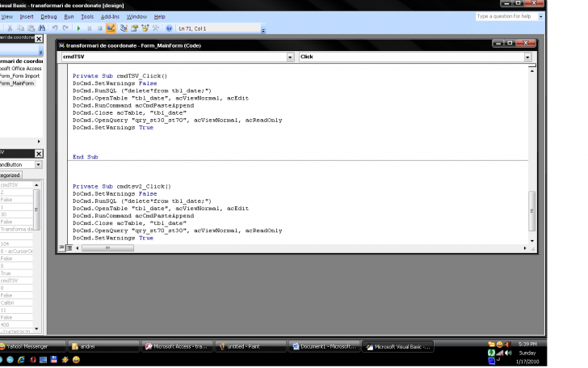Select Microsoft Office Access node in project tree
The height and width of the screenshot is (368, 588).
tap(21, 68)
